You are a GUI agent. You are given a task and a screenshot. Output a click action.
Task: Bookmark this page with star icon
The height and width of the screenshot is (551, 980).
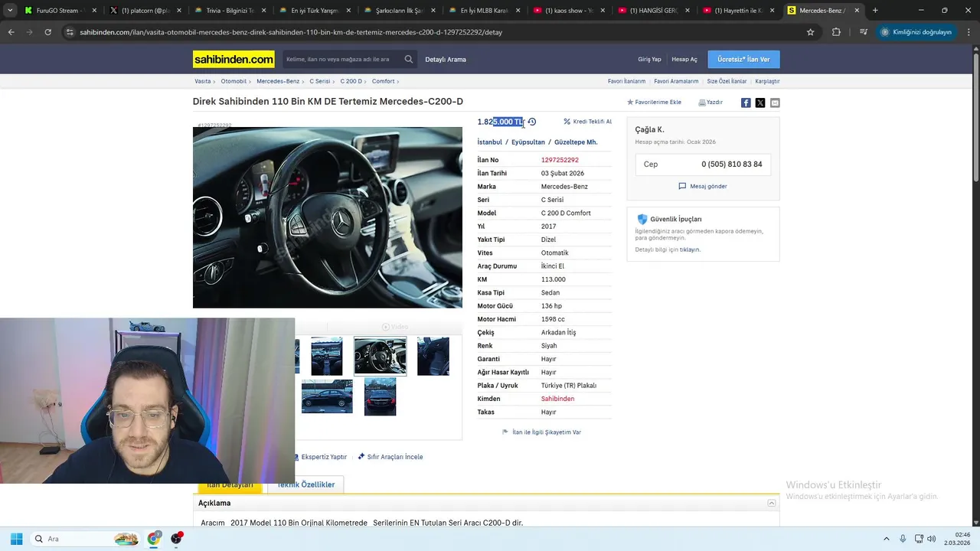coord(810,32)
